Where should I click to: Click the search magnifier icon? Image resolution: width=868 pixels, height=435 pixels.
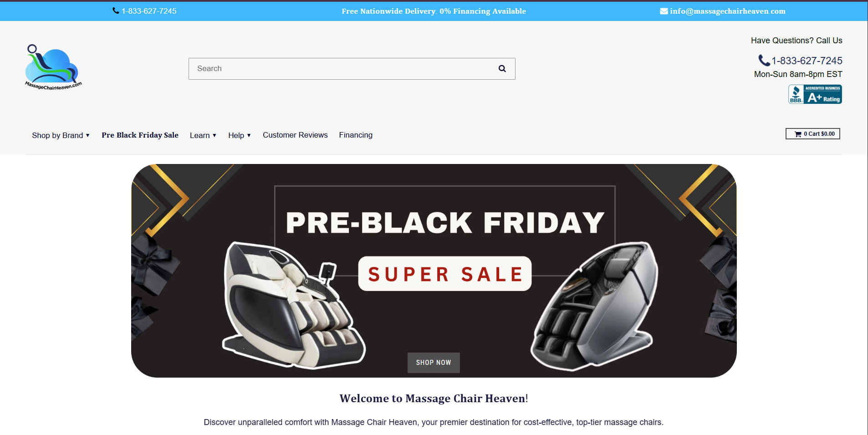point(502,69)
